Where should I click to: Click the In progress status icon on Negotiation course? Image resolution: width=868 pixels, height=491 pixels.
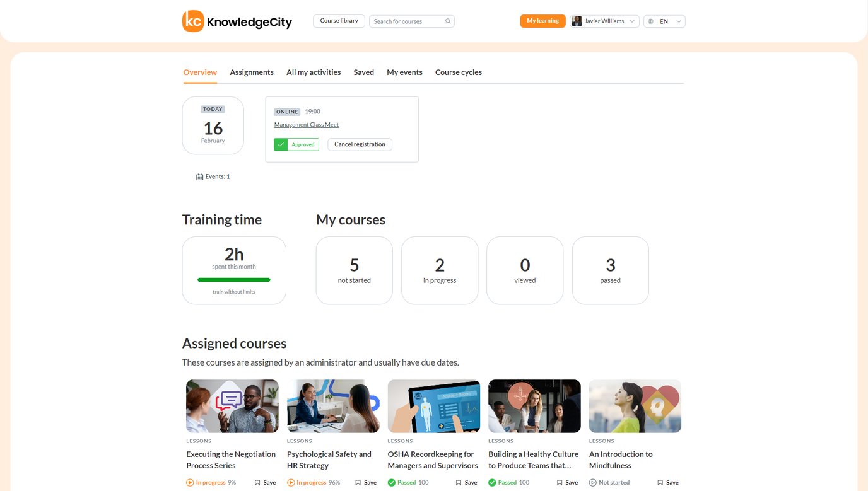point(190,482)
